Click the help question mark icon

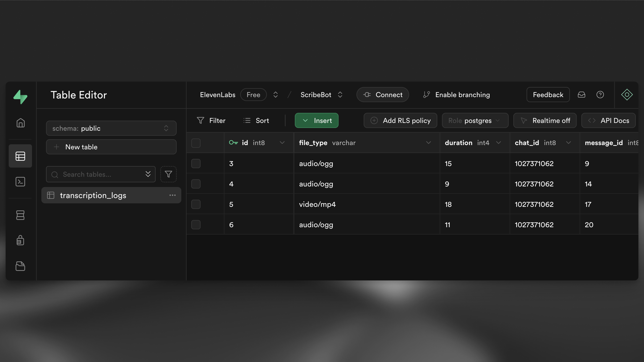[x=600, y=95]
